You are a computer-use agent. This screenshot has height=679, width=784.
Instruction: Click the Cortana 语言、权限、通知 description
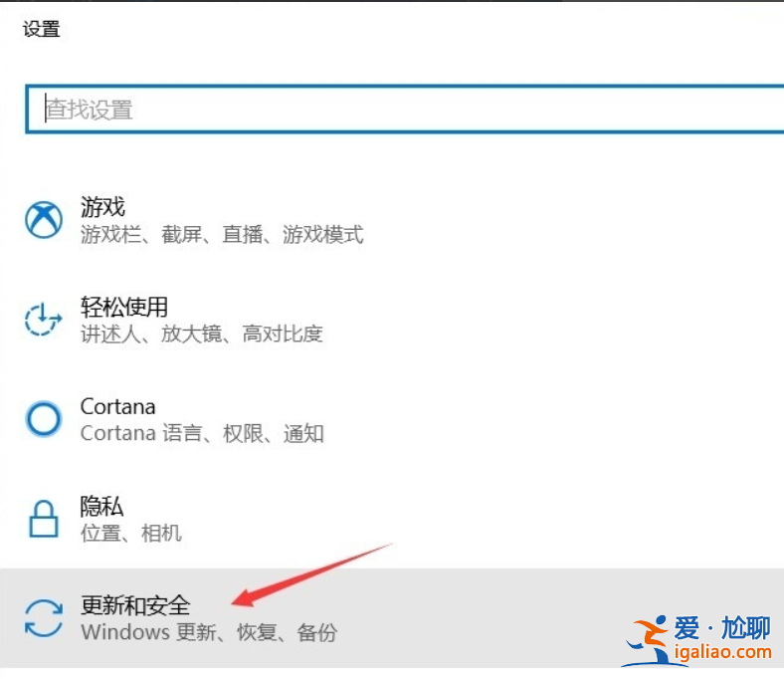pyautogui.click(x=202, y=433)
